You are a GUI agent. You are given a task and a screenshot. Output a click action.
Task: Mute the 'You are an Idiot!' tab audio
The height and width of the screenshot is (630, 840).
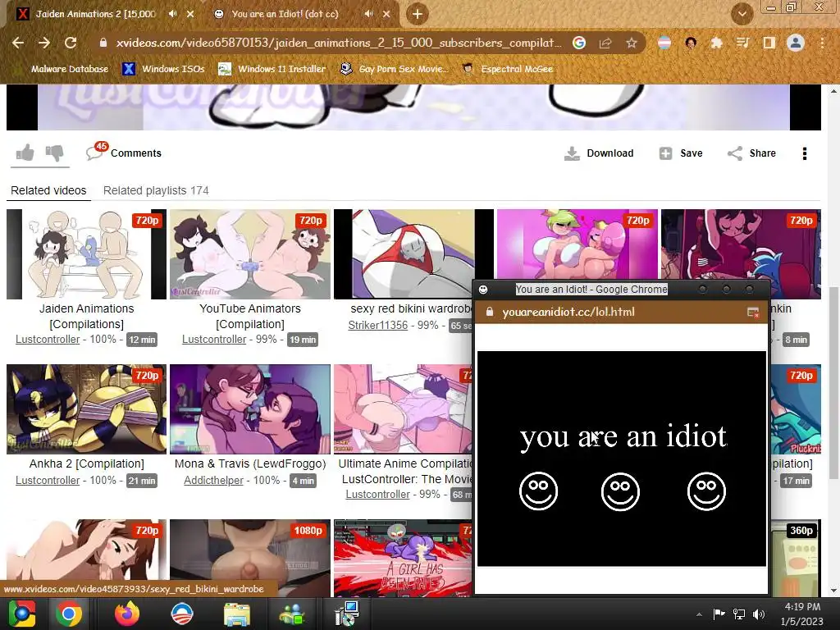[368, 14]
